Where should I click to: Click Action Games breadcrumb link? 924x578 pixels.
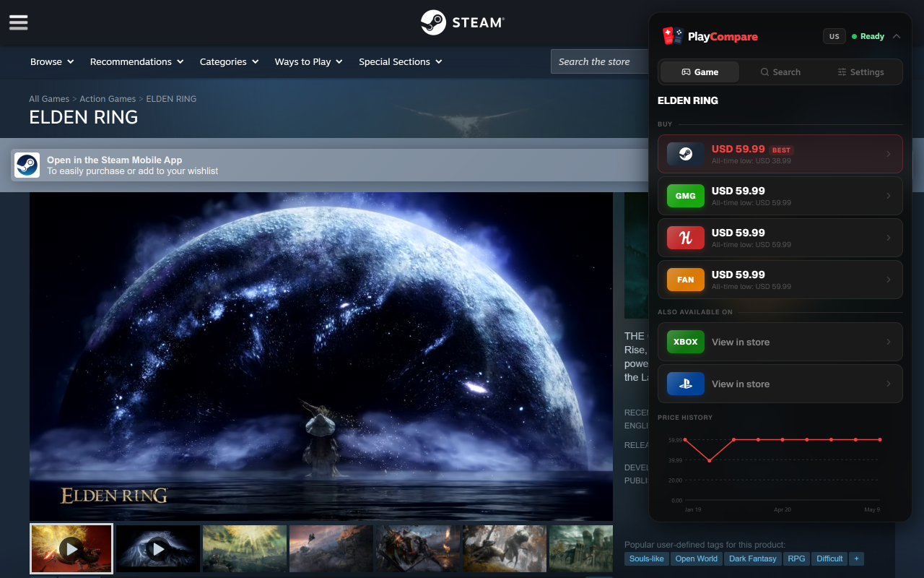click(x=108, y=99)
